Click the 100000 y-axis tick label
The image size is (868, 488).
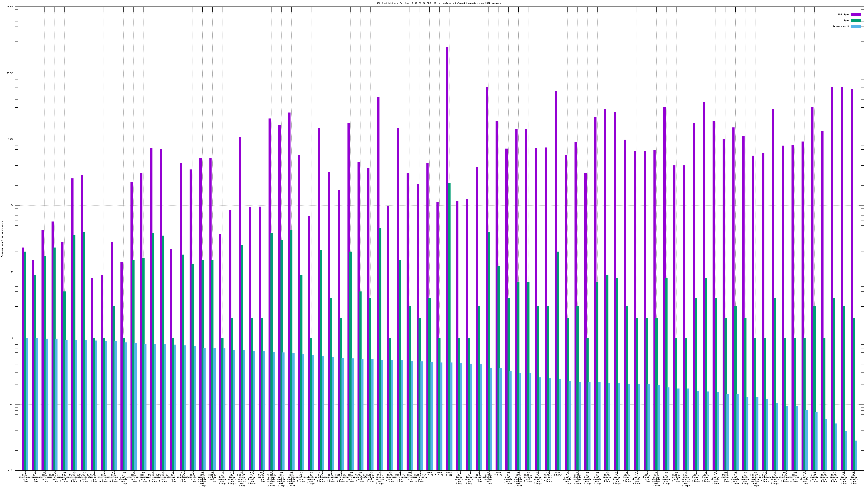click(10, 7)
